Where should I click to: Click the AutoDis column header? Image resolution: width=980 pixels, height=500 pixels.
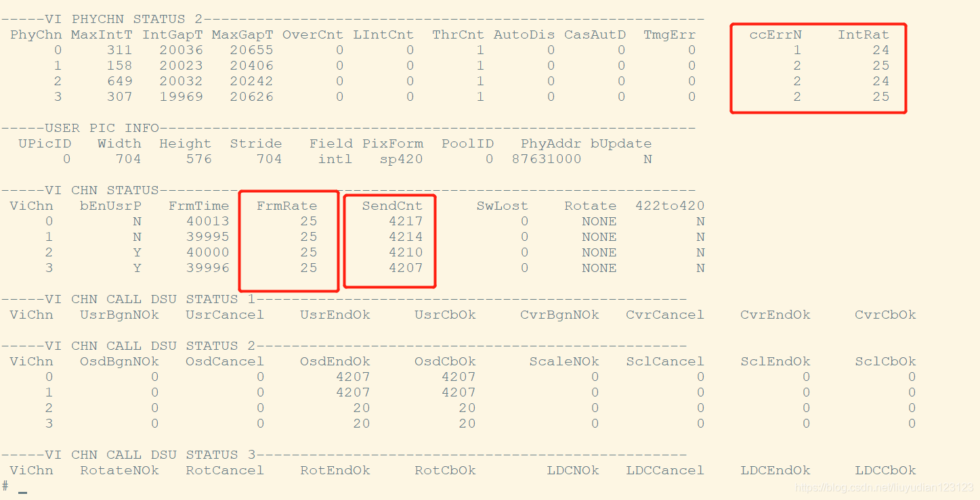point(524,35)
